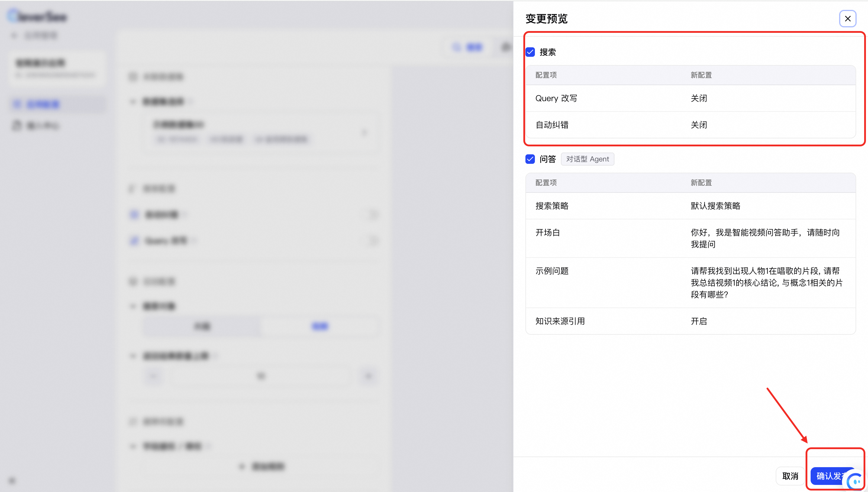Image resolution: width=868 pixels, height=492 pixels.
Task: Select the 示例问题 row label
Action: pyautogui.click(x=552, y=271)
